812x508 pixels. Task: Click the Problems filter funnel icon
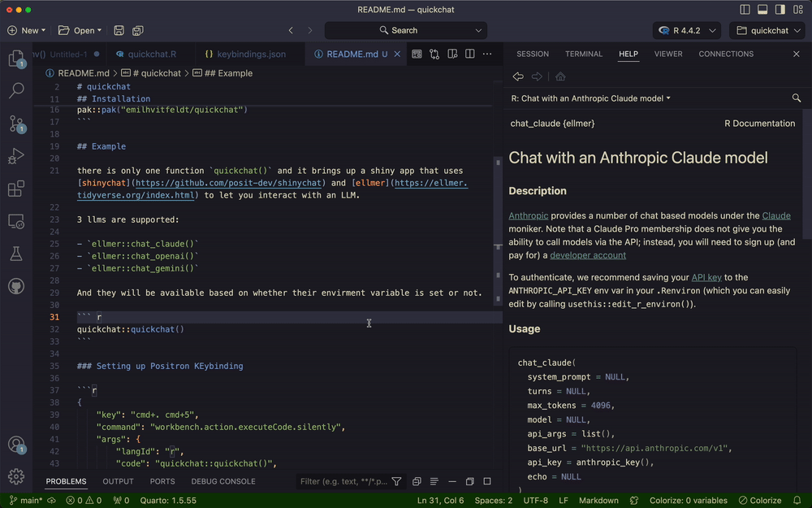click(397, 481)
